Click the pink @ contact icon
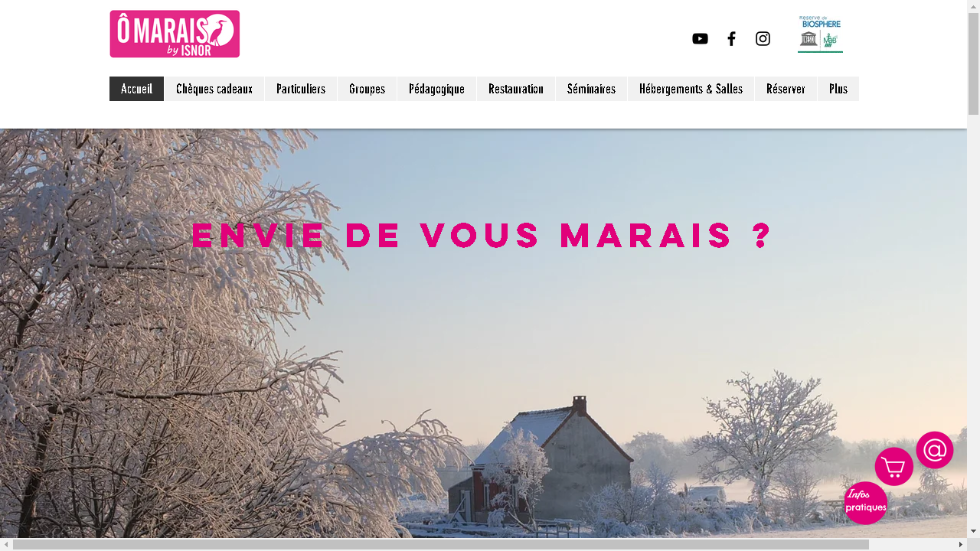 point(935,450)
